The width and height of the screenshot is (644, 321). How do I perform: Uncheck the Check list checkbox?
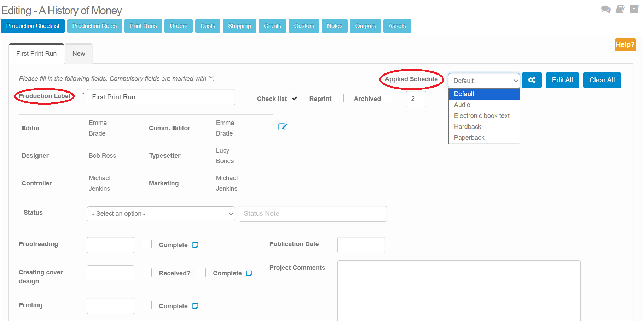[295, 98]
